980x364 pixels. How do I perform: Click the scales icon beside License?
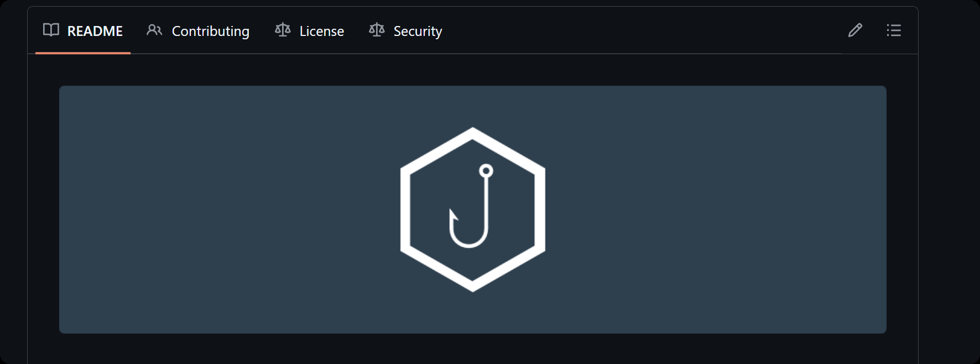click(x=283, y=30)
